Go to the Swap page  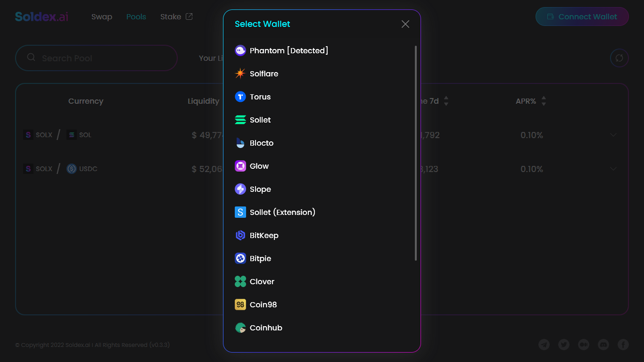[102, 16]
